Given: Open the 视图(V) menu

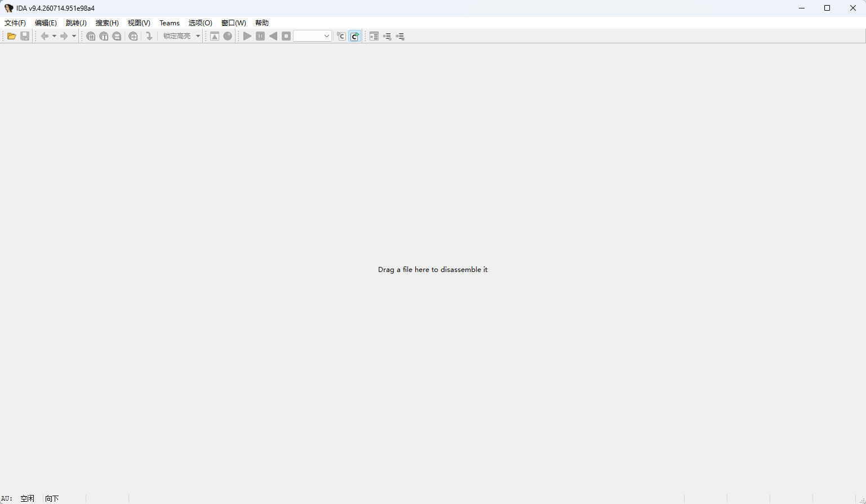Looking at the screenshot, I should (139, 23).
